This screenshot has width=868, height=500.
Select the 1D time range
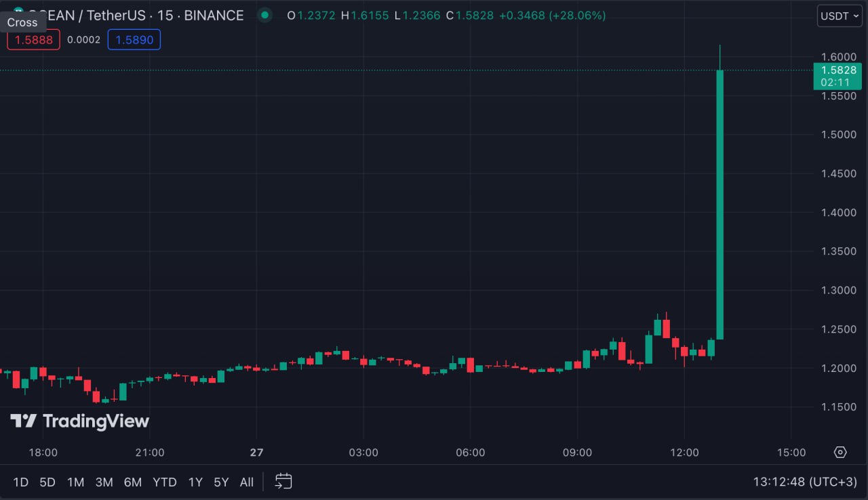(x=21, y=482)
